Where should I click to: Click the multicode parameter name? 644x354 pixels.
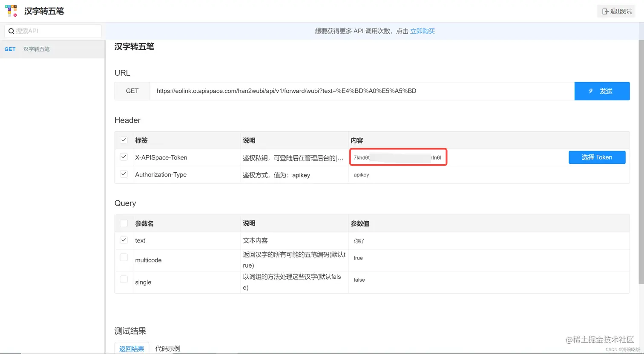coord(148,260)
